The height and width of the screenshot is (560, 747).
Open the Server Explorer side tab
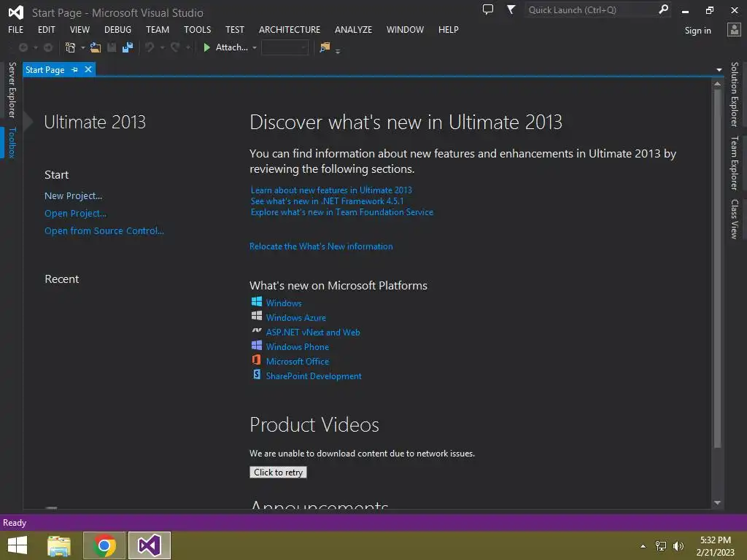pyautogui.click(x=12, y=90)
